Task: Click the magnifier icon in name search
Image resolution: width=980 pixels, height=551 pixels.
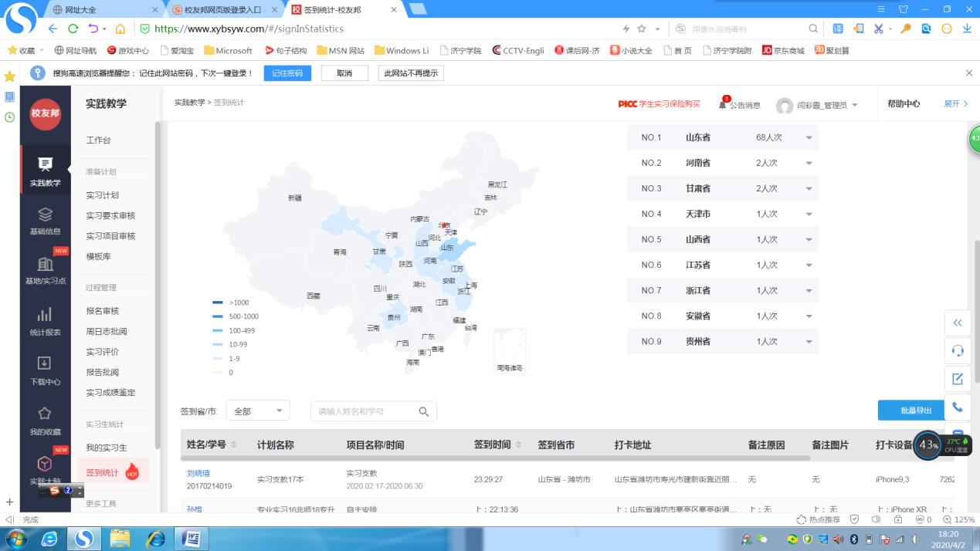Action: pyautogui.click(x=423, y=411)
